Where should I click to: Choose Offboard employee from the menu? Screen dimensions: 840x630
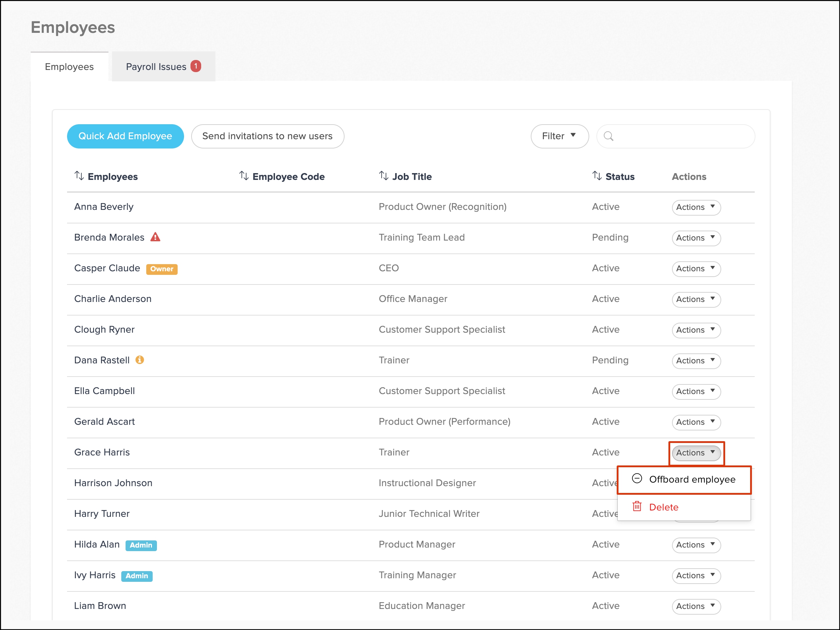[692, 479]
